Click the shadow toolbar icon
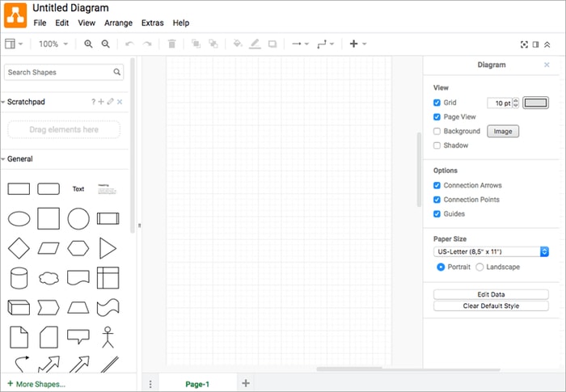This screenshot has width=566, height=392. 272,44
